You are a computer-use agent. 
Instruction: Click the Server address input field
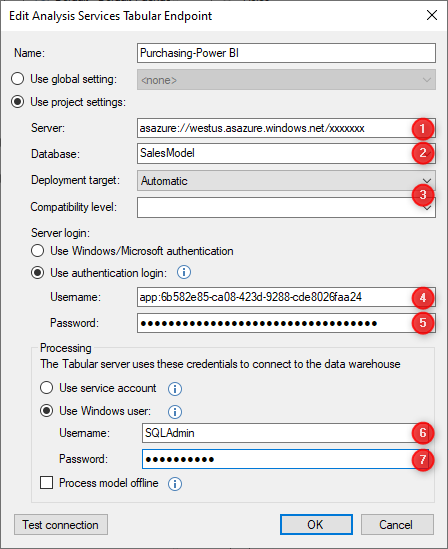(x=286, y=128)
